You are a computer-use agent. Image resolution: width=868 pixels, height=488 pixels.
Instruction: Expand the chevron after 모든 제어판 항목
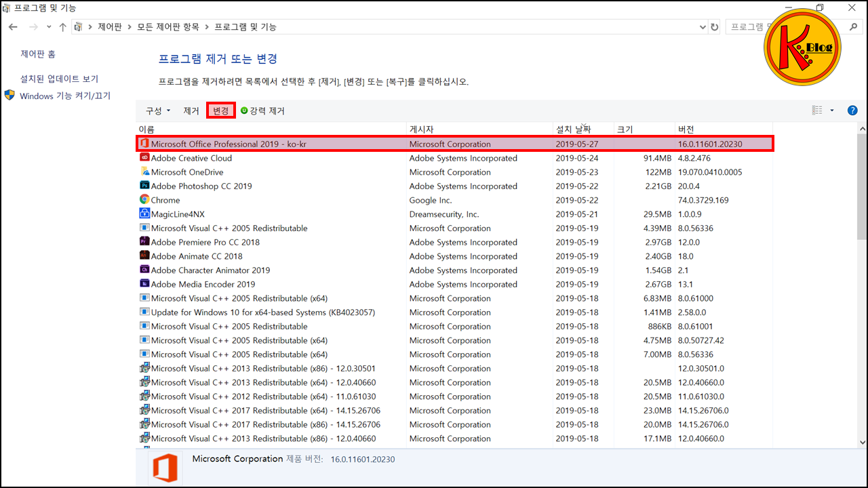point(208,27)
